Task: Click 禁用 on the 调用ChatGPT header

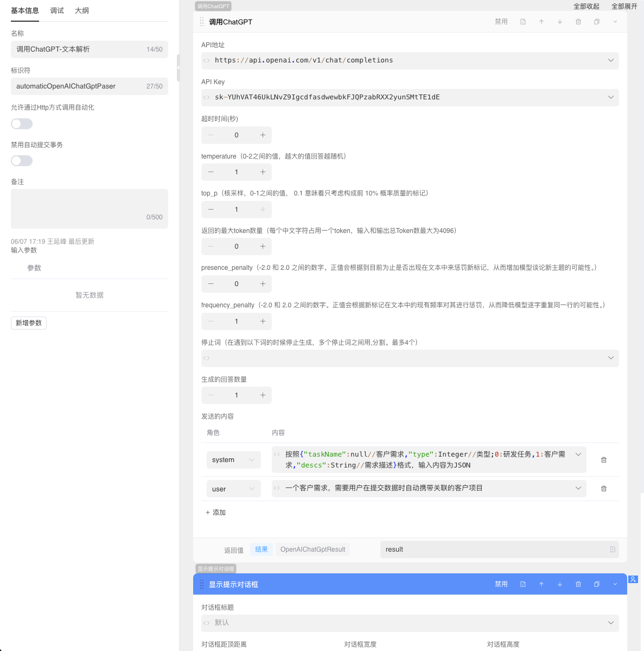Action: pyautogui.click(x=501, y=21)
